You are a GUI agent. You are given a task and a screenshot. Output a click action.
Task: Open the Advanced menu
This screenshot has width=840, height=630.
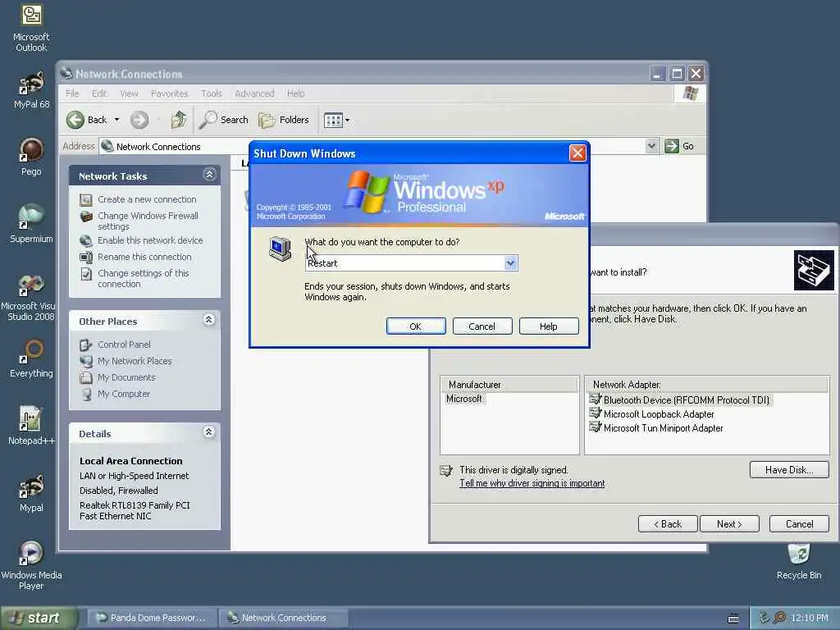[x=254, y=94]
